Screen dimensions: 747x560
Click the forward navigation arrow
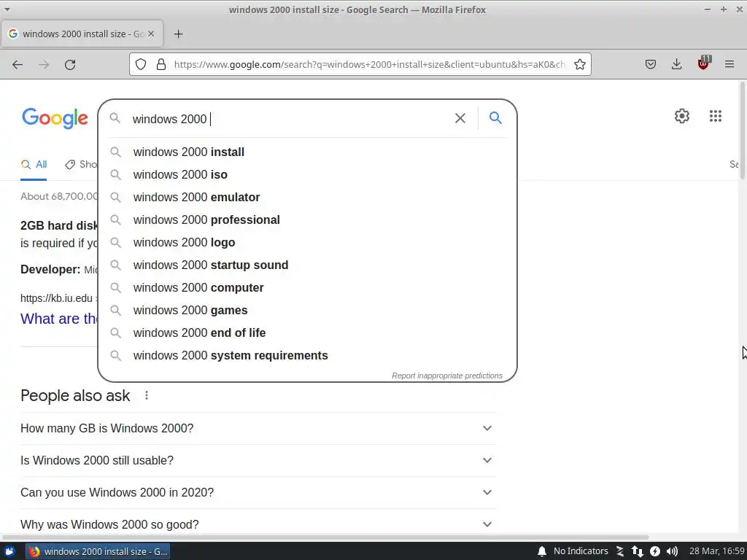click(x=44, y=64)
